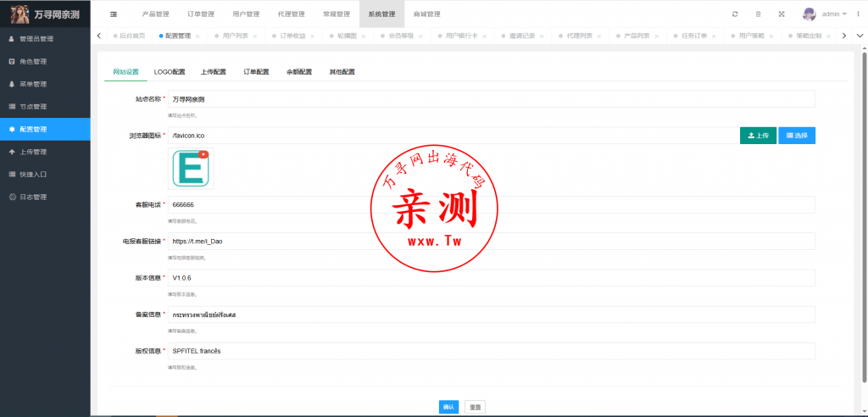Click the refresh icon in the top bar
The image size is (868, 417).
click(735, 14)
